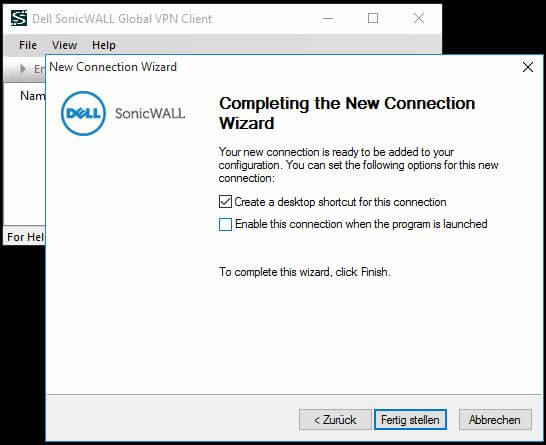Image resolution: width=546 pixels, height=445 pixels.
Task: Click the Enable play arrow toolbar icon
Action: pos(23,69)
